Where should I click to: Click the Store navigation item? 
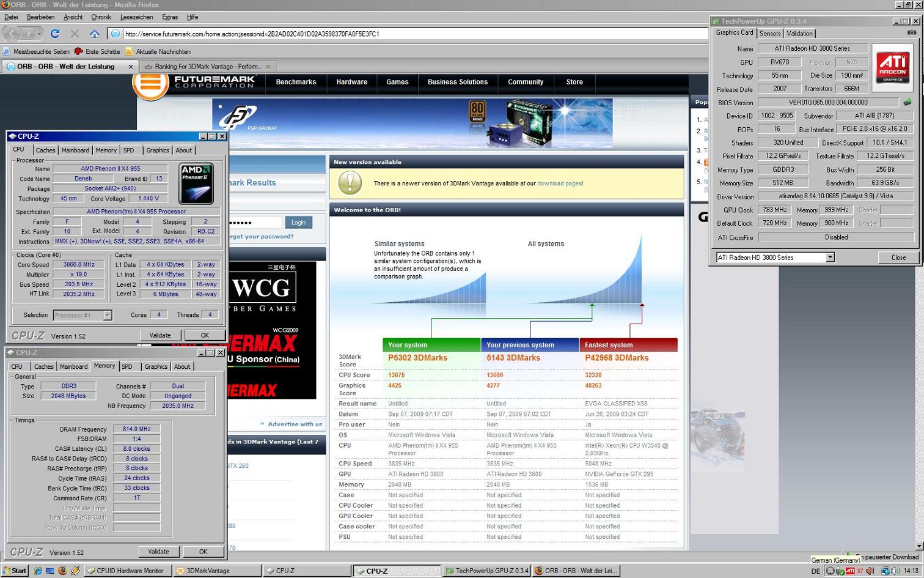click(x=574, y=82)
